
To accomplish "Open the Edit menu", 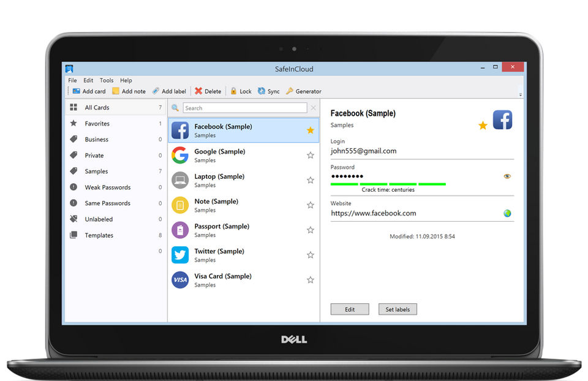I will tap(88, 80).
